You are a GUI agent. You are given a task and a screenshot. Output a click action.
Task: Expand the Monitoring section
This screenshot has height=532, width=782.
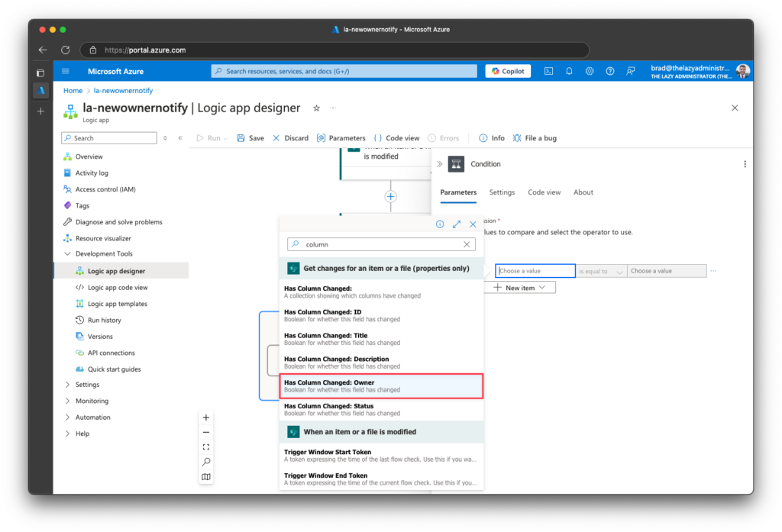[68, 401]
